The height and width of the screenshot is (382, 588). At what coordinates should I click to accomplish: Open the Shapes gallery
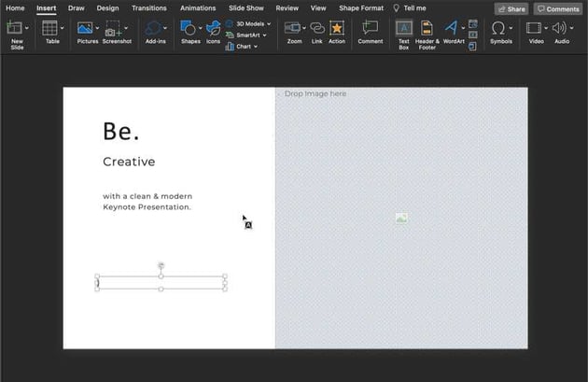pyautogui.click(x=189, y=29)
